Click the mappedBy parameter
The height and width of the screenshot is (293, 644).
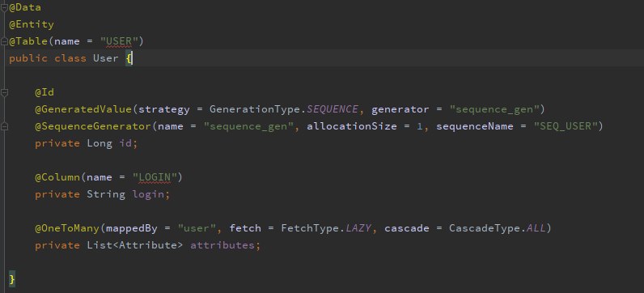[x=131, y=228]
